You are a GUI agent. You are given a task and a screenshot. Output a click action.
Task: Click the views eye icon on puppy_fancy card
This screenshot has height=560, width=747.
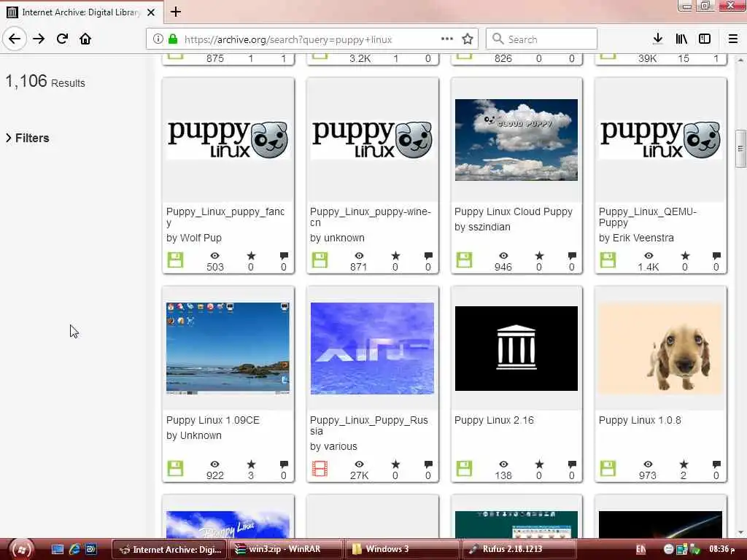coord(215,256)
